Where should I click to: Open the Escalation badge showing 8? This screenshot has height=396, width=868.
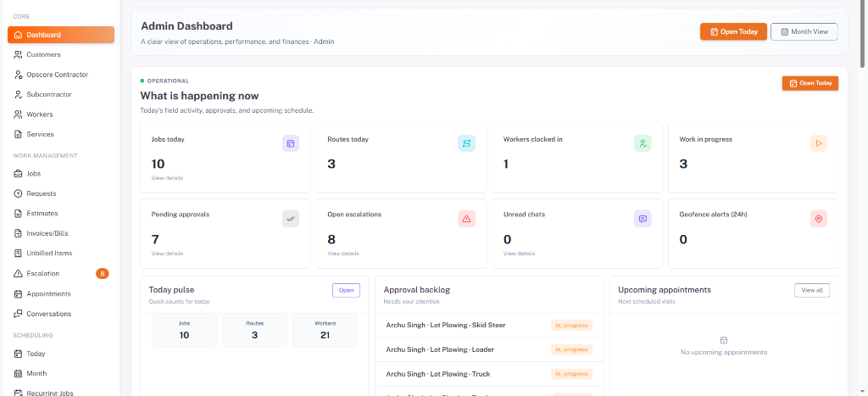103,273
